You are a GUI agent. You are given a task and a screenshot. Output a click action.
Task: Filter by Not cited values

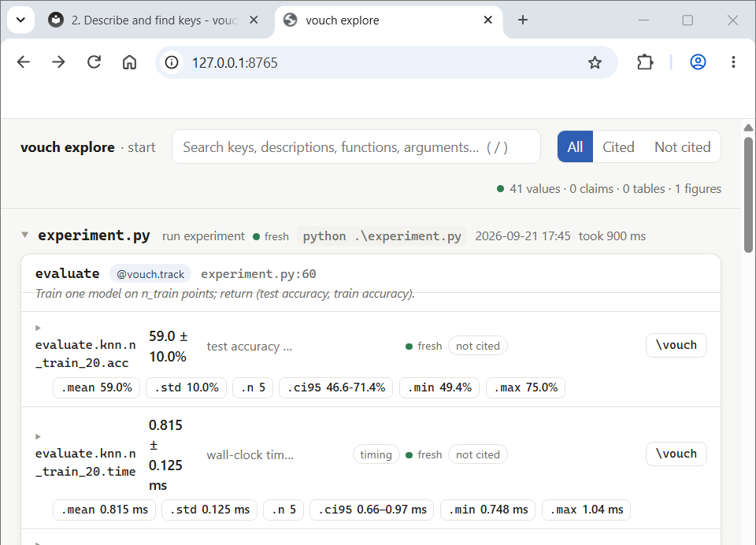(682, 146)
